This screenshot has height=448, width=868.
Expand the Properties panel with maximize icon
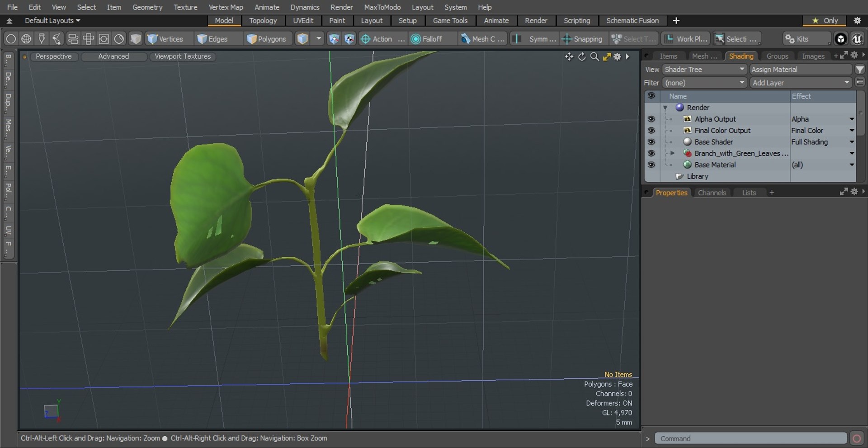pyautogui.click(x=844, y=192)
